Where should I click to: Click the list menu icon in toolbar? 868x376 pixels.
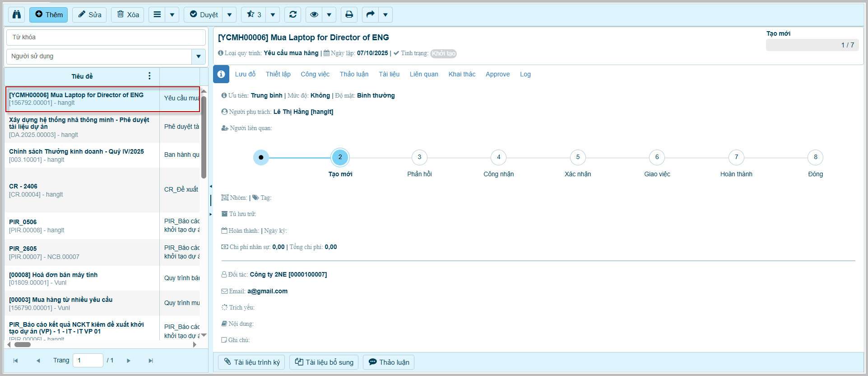[157, 14]
